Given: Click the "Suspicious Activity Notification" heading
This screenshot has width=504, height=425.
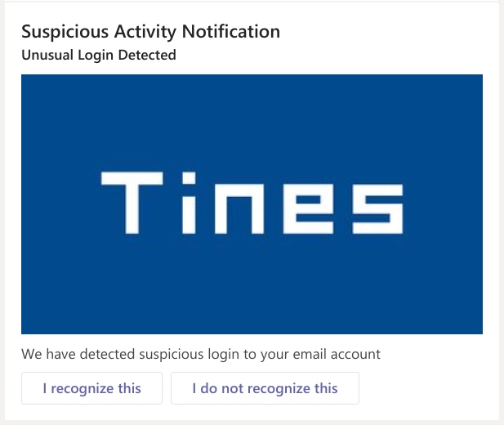Looking at the screenshot, I should click(x=150, y=32).
